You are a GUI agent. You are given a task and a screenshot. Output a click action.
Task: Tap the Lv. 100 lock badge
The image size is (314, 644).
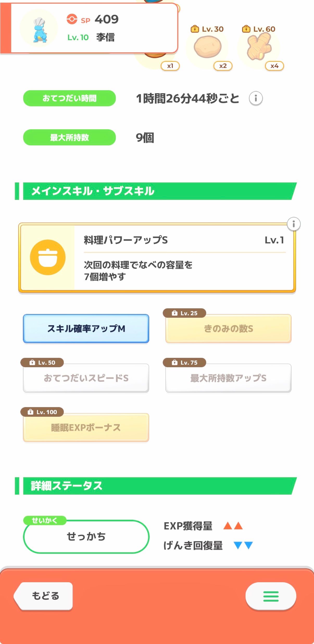[42, 412]
